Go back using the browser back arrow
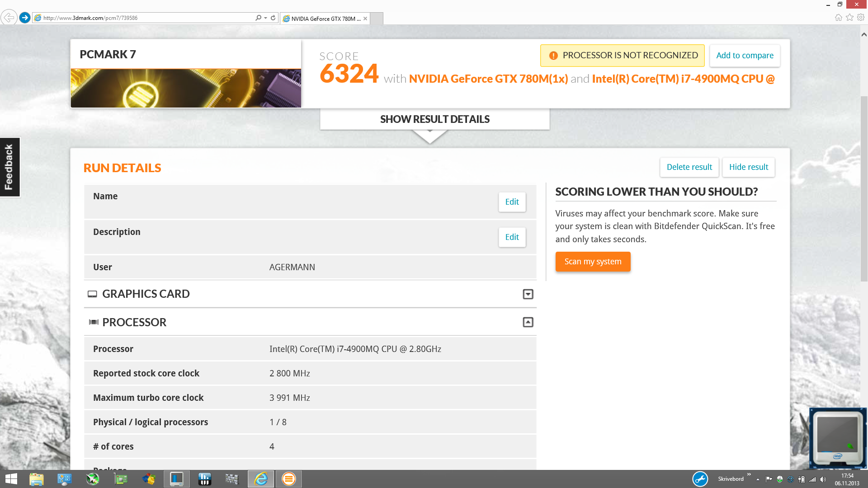868x488 pixels. (x=9, y=18)
